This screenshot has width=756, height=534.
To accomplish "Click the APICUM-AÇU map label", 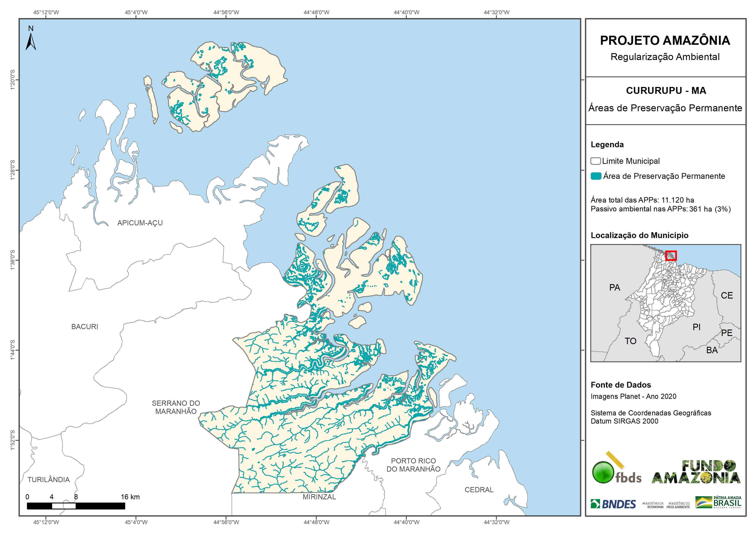I will (x=140, y=223).
